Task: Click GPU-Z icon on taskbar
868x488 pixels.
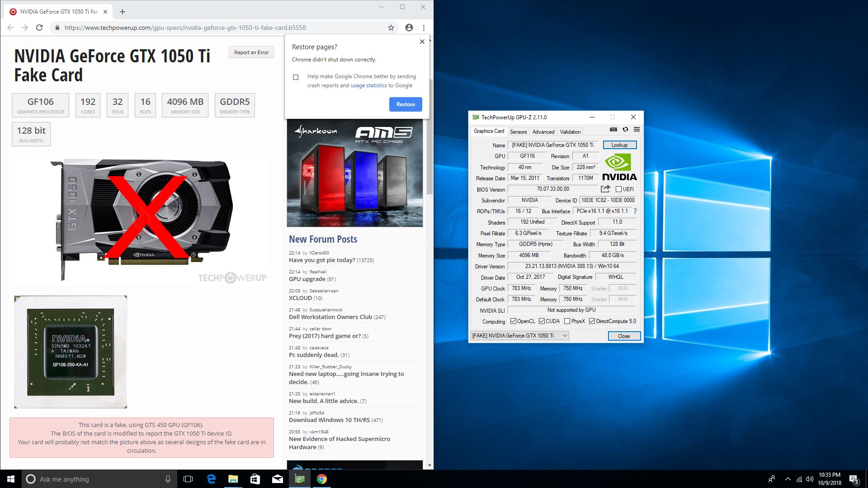Action: coord(300,479)
